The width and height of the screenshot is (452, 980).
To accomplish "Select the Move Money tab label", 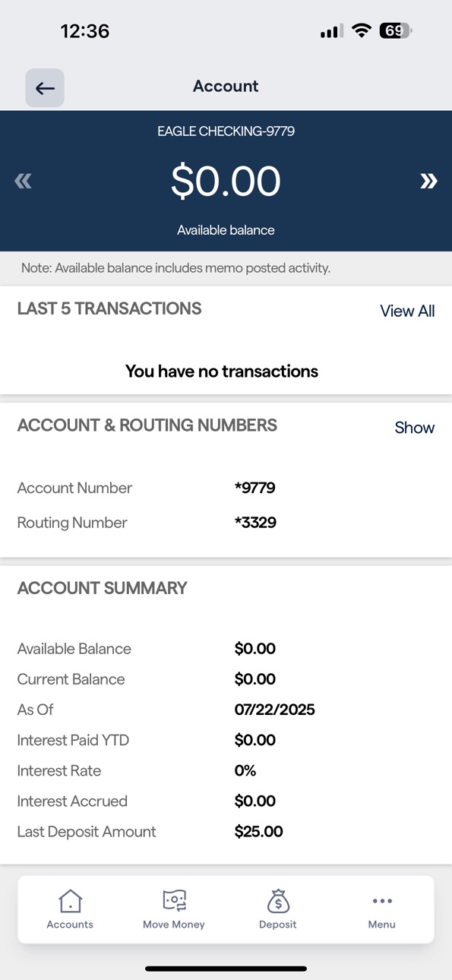I will click(x=174, y=925).
